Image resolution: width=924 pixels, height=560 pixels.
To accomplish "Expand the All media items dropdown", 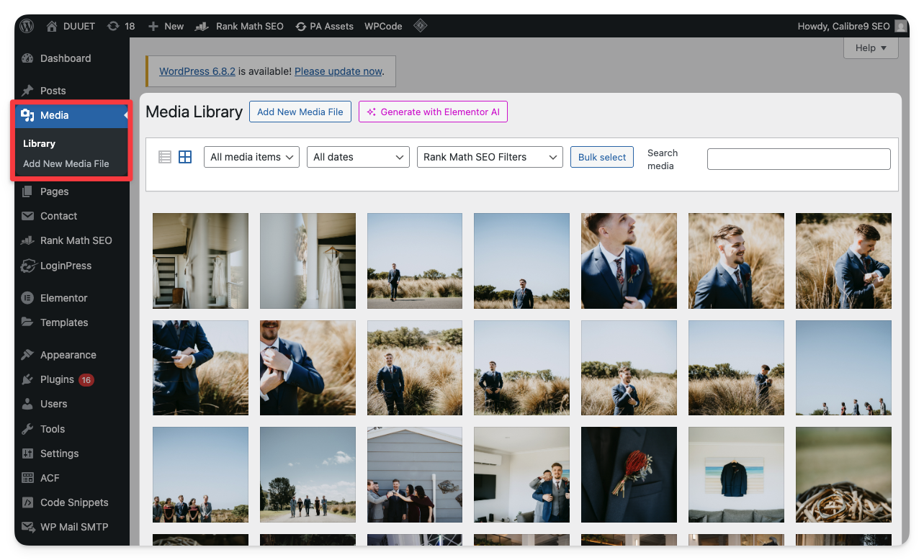I will pyautogui.click(x=251, y=157).
